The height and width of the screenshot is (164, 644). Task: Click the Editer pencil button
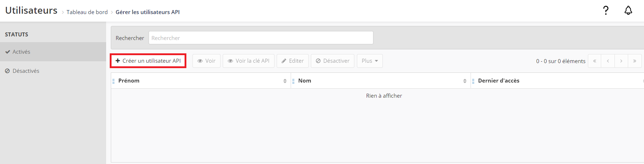(x=292, y=61)
